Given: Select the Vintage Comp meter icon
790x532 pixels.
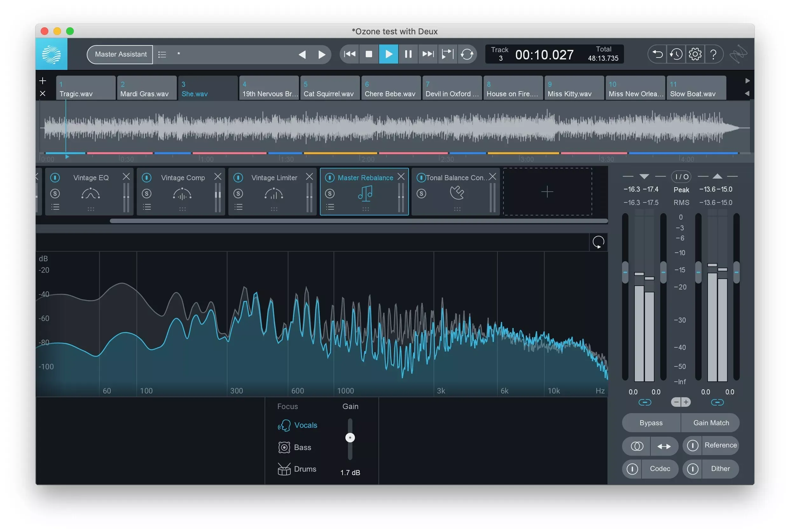Looking at the screenshot, I should (x=182, y=194).
